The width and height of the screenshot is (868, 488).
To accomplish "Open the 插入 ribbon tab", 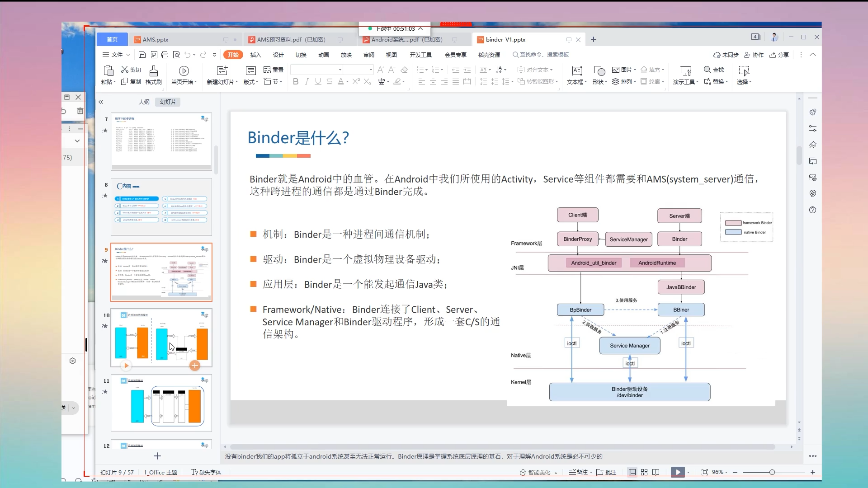I will pyautogui.click(x=255, y=55).
